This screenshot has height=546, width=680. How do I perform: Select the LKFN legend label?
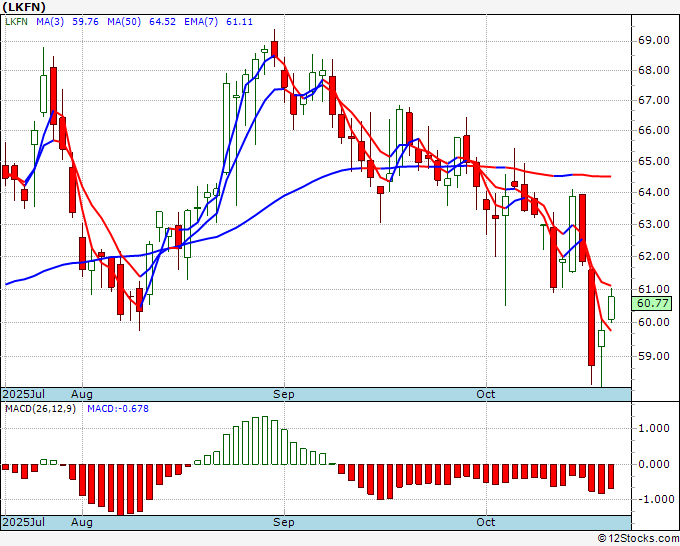click(x=16, y=22)
